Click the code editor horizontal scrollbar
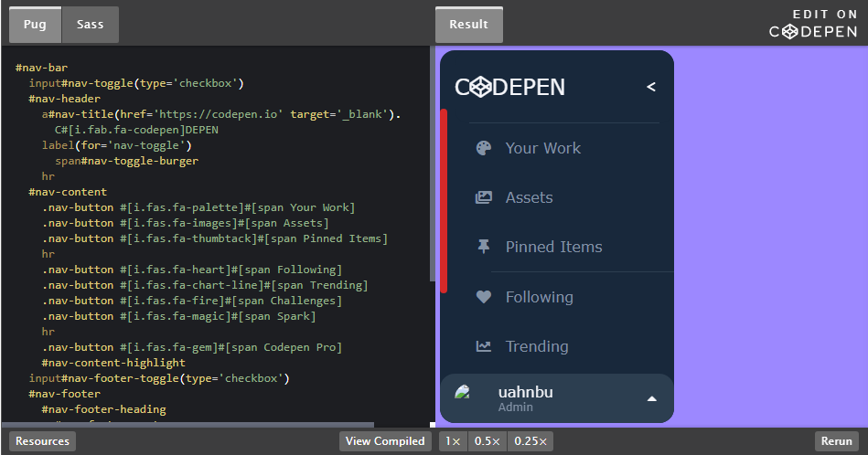Screen dimensions: 868x455 pyautogui.click(x=188, y=425)
